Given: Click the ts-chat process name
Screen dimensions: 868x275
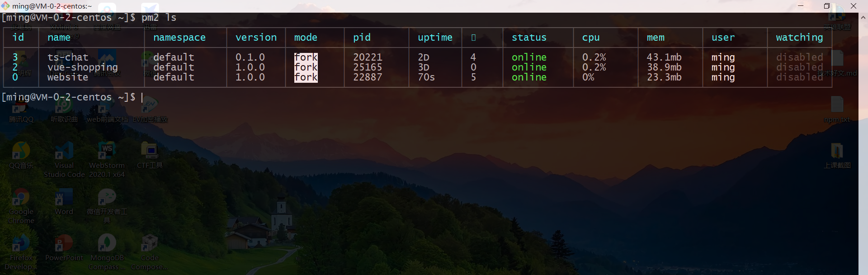Looking at the screenshot, I should coord(68,57).
